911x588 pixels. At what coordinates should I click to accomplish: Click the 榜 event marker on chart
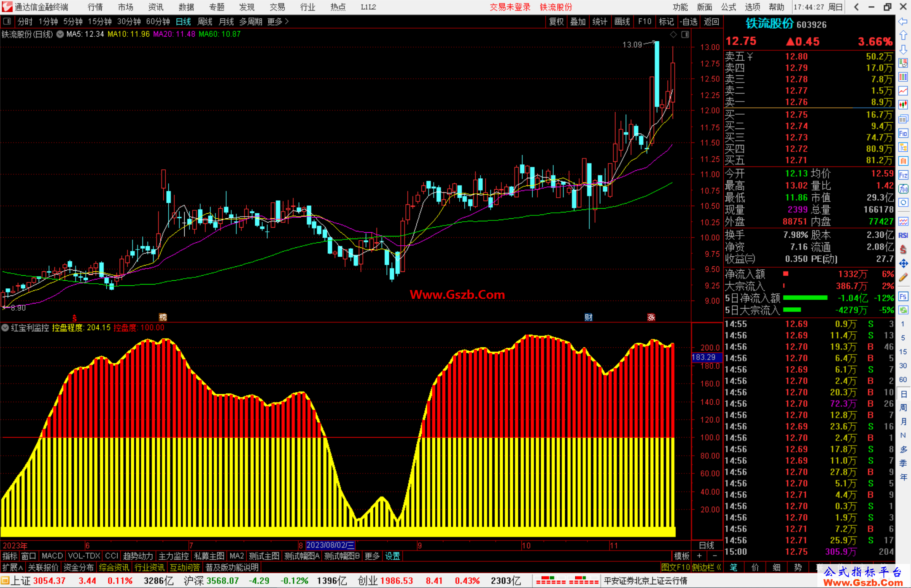tap(163, 317)
